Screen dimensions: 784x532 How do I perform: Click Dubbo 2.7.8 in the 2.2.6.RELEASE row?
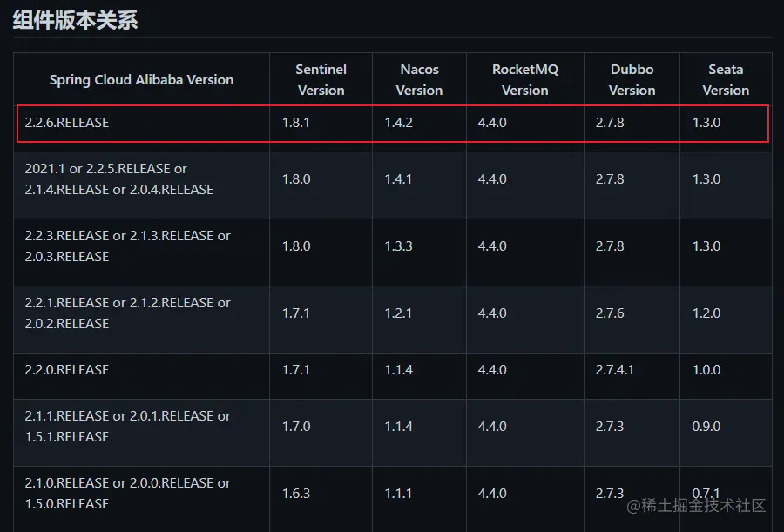pos(610,123)
